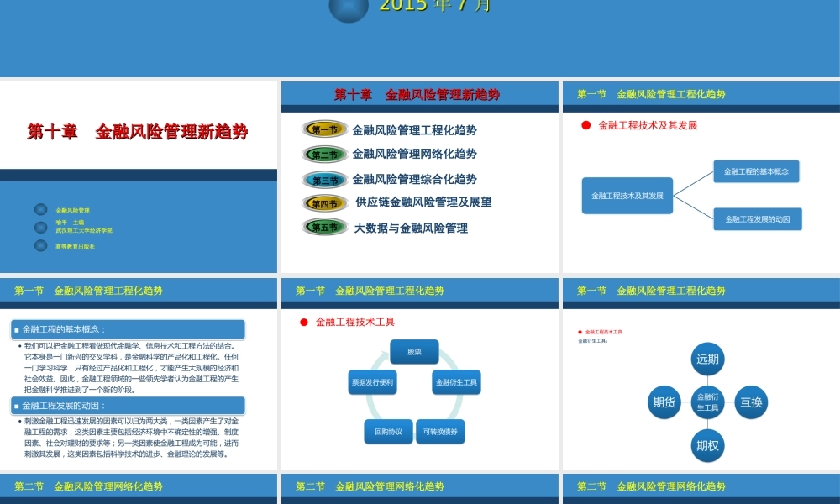
Task: Click the 互换 circle node
Action: pyautogui.click(x=751, y=402)
